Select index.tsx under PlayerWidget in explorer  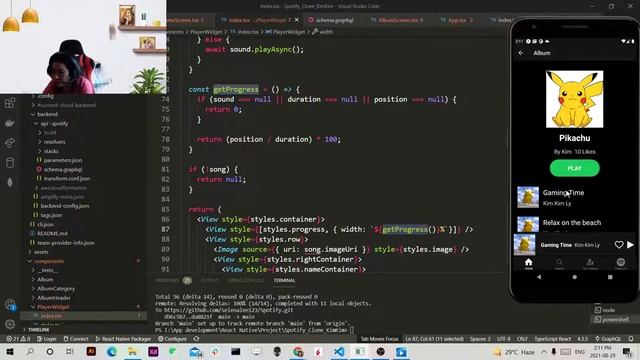[x=51, y=316]
